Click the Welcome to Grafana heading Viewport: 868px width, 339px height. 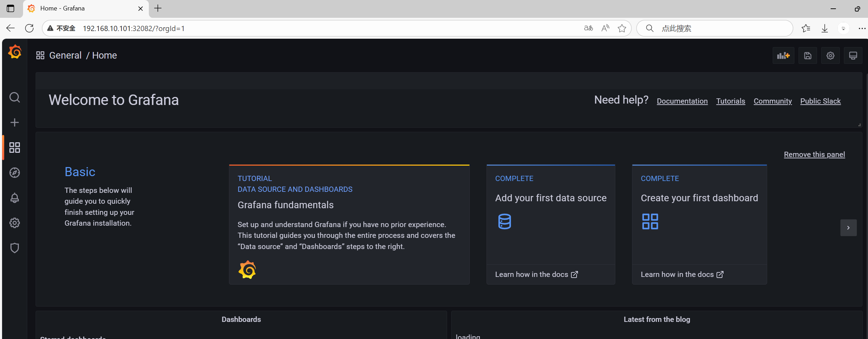pyautogui.click(x=114, y=100)
